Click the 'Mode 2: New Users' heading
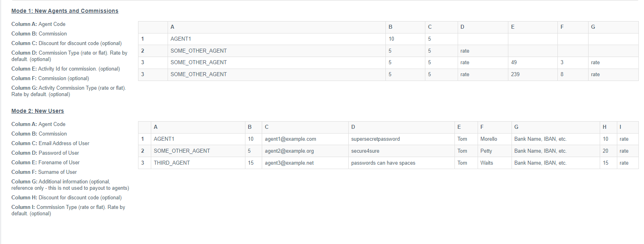 tap(38, 111)
